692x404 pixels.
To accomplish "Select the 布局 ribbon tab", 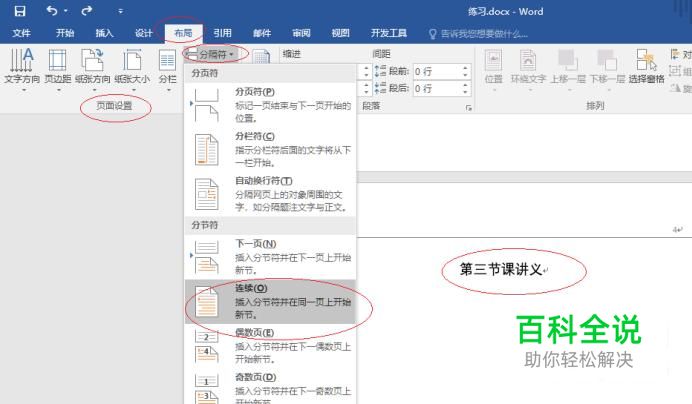I will click(x=183, y=33).
